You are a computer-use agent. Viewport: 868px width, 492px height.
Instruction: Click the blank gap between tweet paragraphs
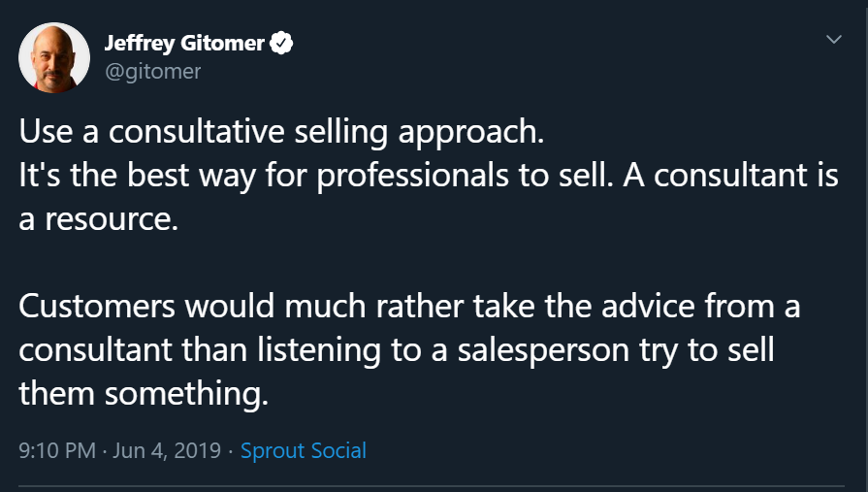[x=432, y=263]
